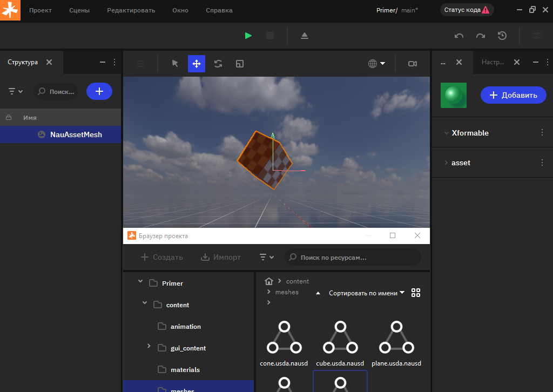Screen dimensions: 553x392
Task: Click the Импорт button
Action: pos(220,257)
